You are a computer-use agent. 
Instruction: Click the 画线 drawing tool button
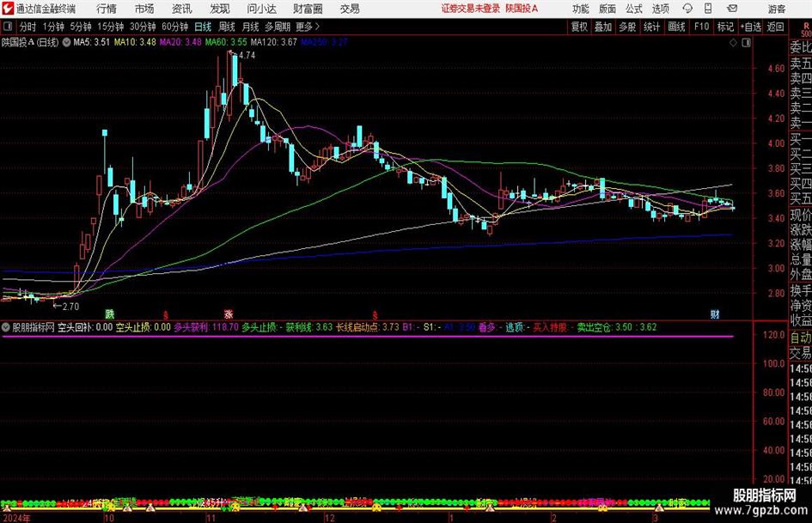tap(676, 27)
